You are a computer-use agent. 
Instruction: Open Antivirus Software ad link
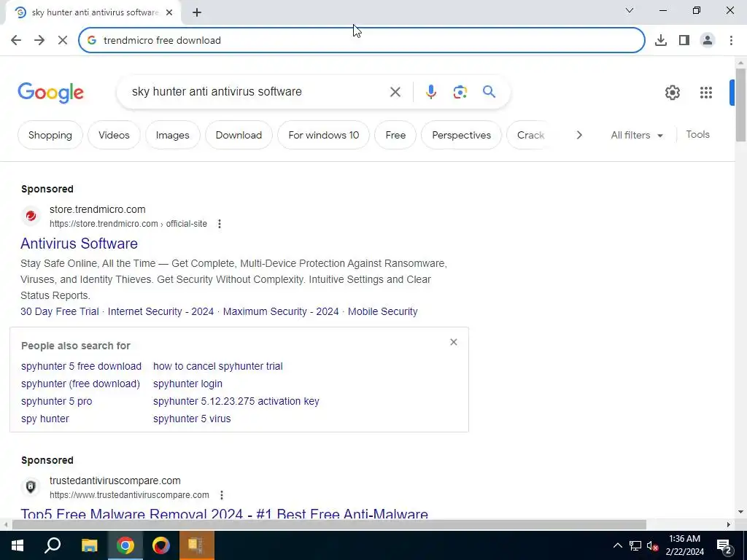(x=79, y=244)
